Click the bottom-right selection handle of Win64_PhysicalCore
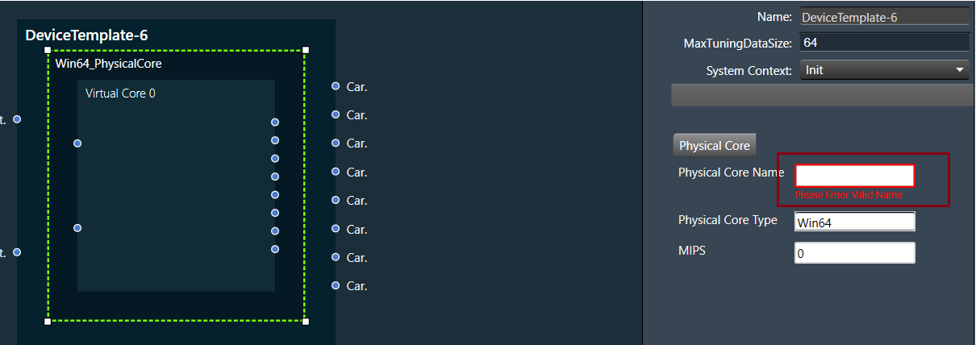Viewport: 980px width, 345px height. 306,322
